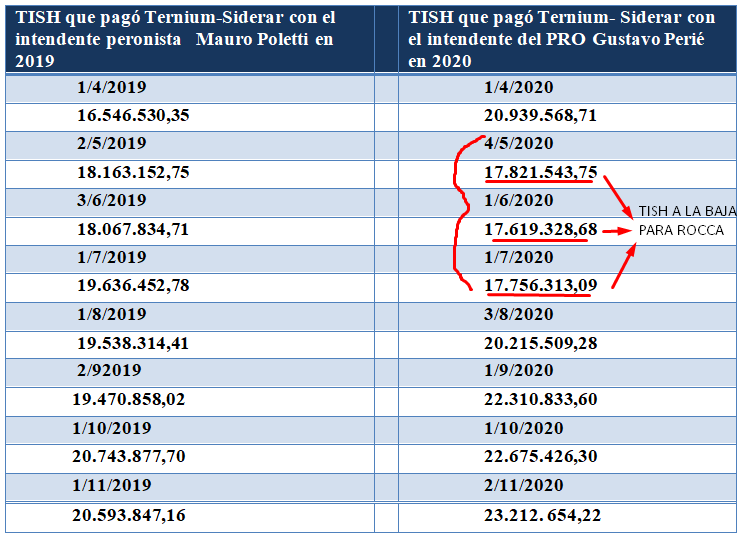Click the date cell 2/11/2020
The height and width of the screenshot is (539, 743).
pos(522,486)
